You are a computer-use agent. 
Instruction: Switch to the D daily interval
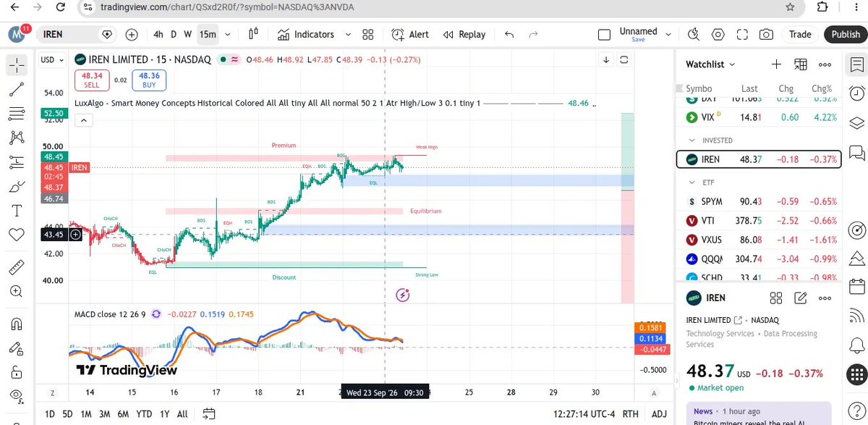[x=174, y=34]
